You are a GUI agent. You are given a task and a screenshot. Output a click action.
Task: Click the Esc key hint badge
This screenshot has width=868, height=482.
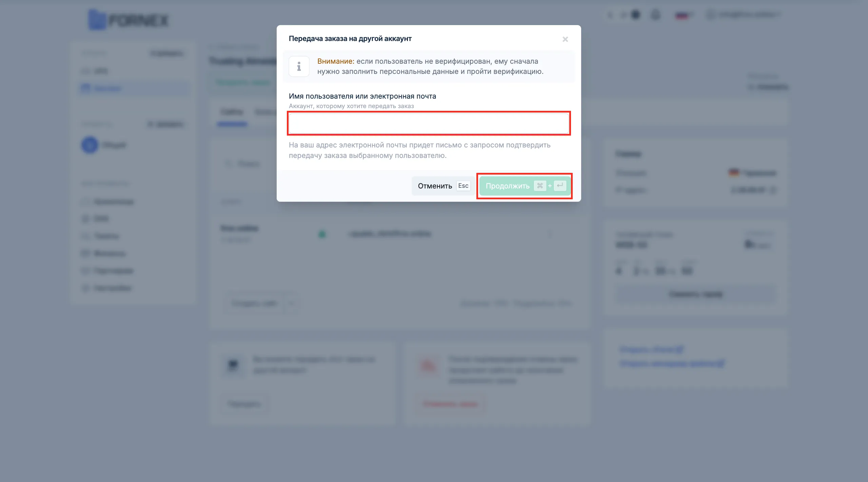pos(463,186)
